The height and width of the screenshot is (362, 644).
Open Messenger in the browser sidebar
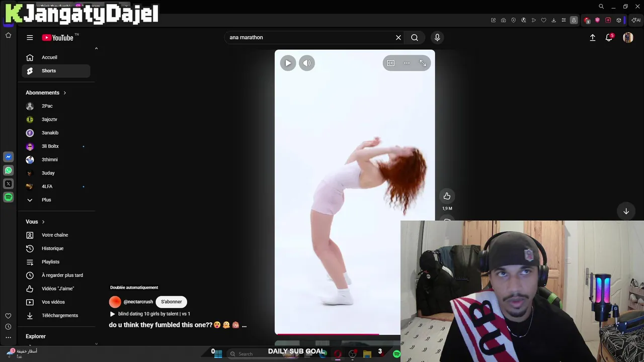(x=9, y=157)
